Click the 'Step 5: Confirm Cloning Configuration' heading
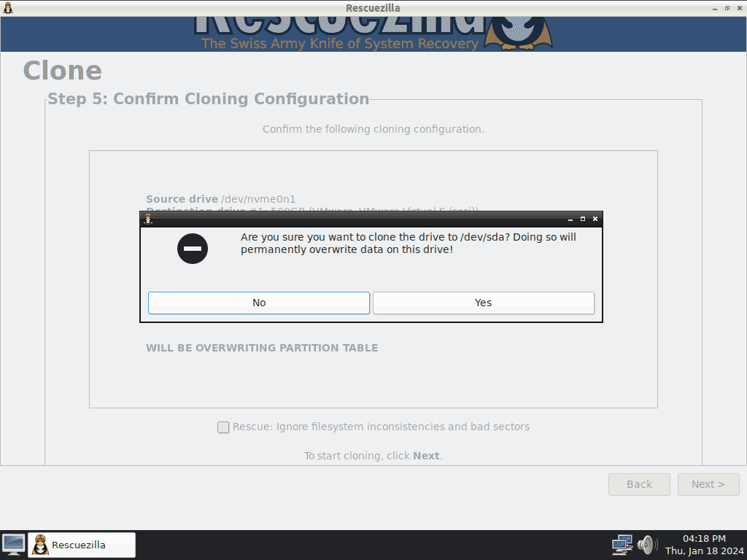Viewport: 747px width, 560px height. [208, 98]
